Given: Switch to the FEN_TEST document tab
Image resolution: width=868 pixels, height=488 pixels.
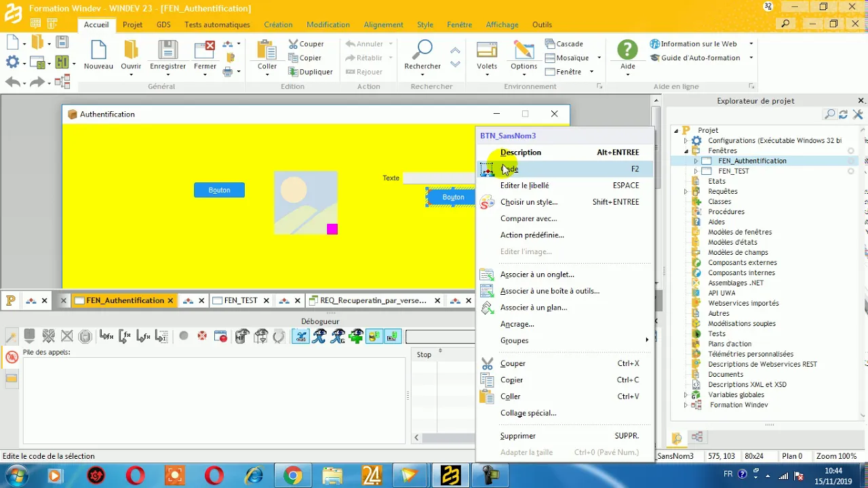Looking at the screenshot, I should click(241, 300).
